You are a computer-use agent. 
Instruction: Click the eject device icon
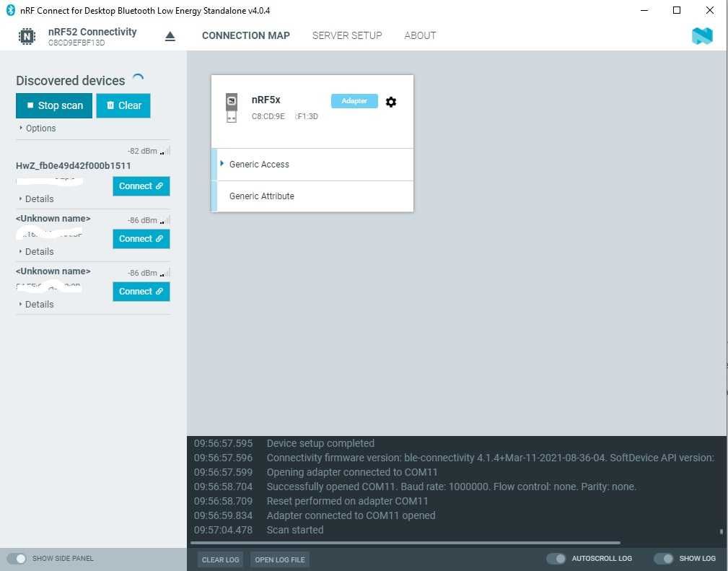[170, 36]
